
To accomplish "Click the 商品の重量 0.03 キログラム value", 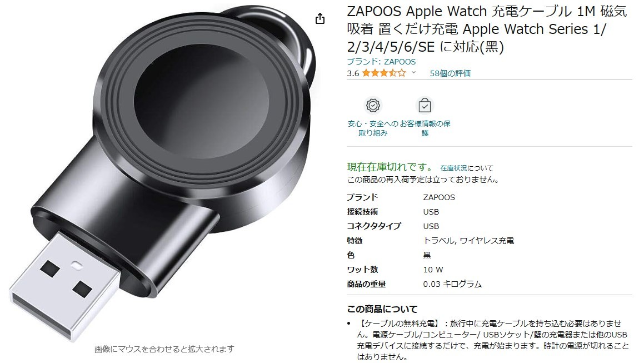I will coord(452,284).
